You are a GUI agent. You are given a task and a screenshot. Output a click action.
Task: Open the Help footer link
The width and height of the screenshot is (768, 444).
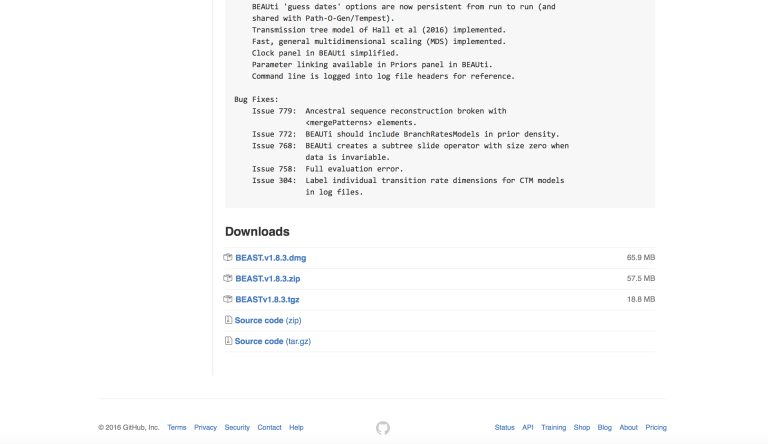(296, 427)
